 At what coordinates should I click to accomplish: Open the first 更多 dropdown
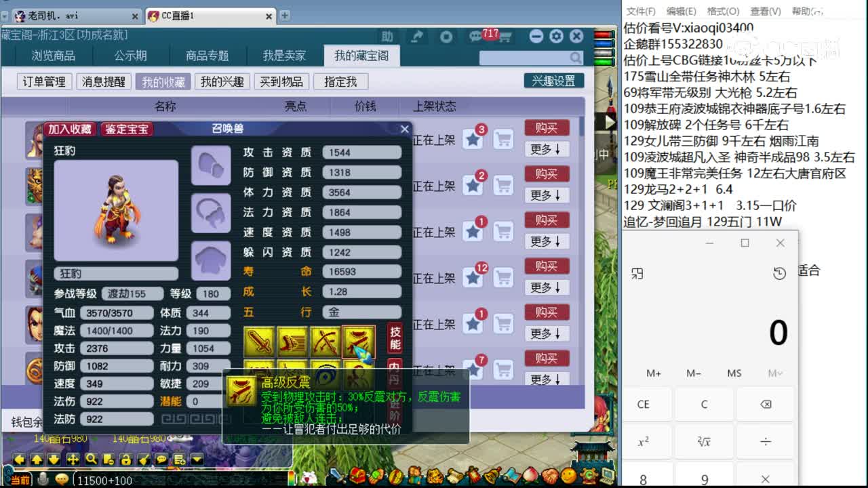[x=547, y=150]
